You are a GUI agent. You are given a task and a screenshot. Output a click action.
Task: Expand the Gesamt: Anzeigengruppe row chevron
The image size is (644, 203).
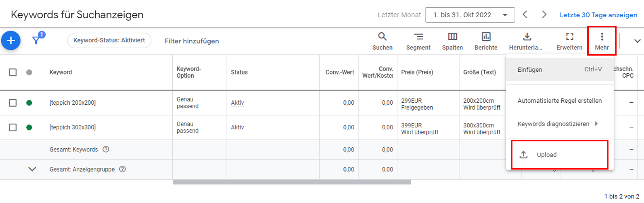32,169
